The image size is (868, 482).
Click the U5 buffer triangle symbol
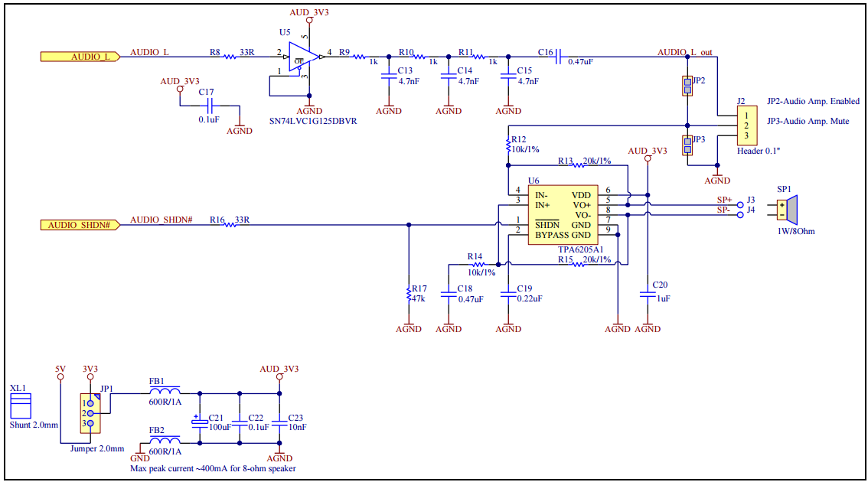[x=303, y=57]
